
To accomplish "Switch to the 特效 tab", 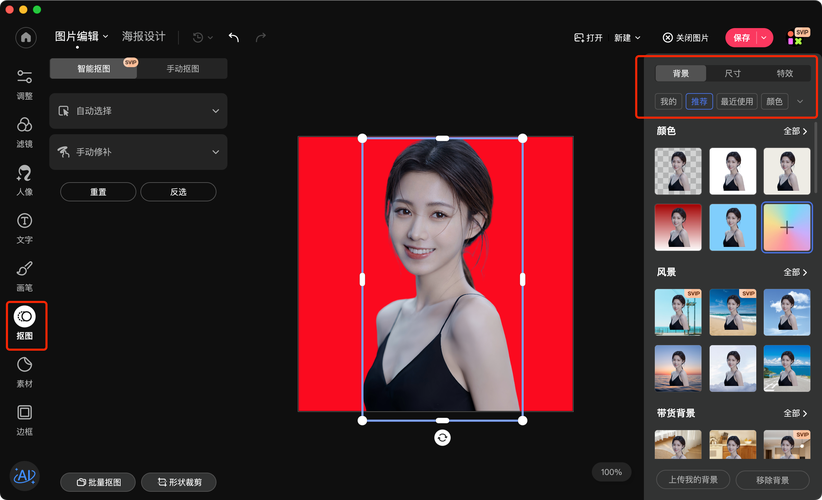I will pos(785,74).
